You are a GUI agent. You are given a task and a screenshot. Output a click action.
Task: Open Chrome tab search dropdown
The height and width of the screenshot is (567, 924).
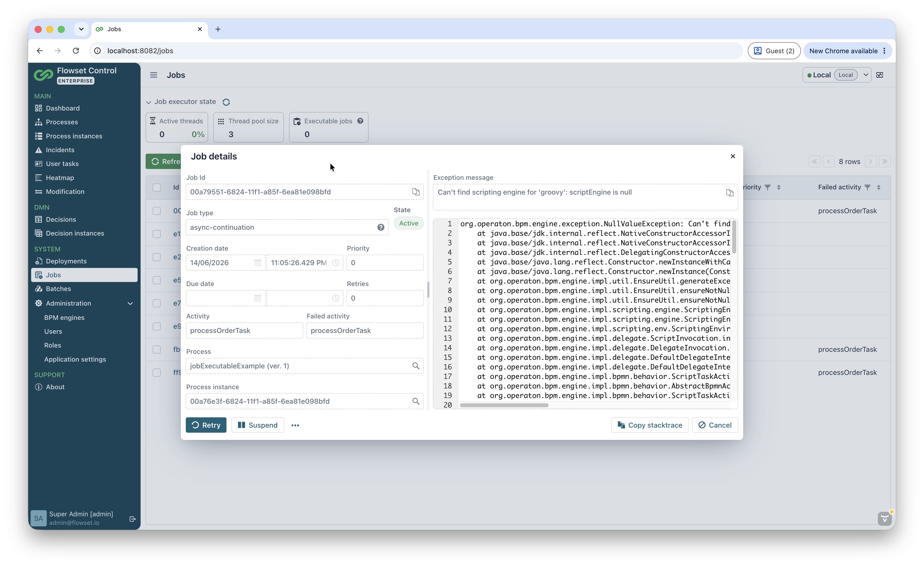pyautogui.click(x=81, y=29)
